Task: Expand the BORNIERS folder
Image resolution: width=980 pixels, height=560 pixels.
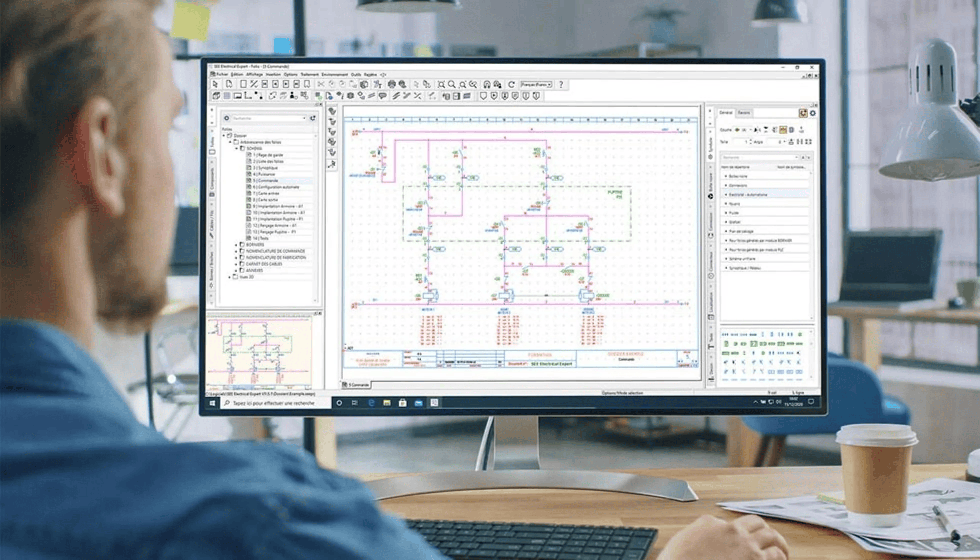Action: (237, 245)
